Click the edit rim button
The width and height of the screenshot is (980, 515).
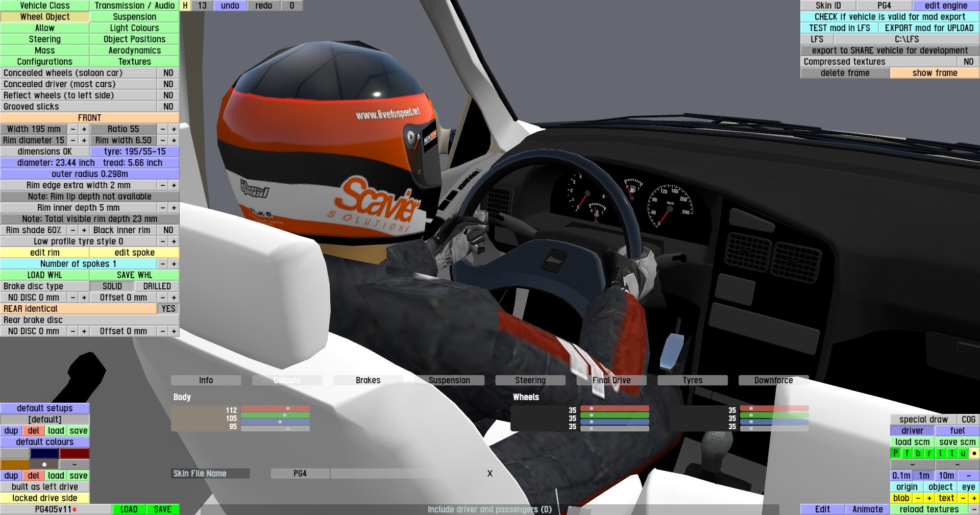[45, 253]
